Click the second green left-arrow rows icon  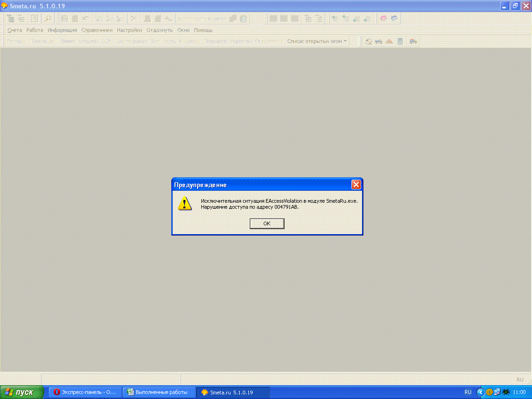tap(367, 18)
